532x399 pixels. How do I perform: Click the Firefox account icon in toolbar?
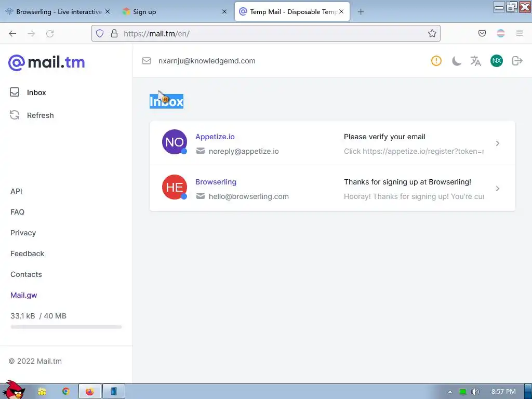pos(500,33)
